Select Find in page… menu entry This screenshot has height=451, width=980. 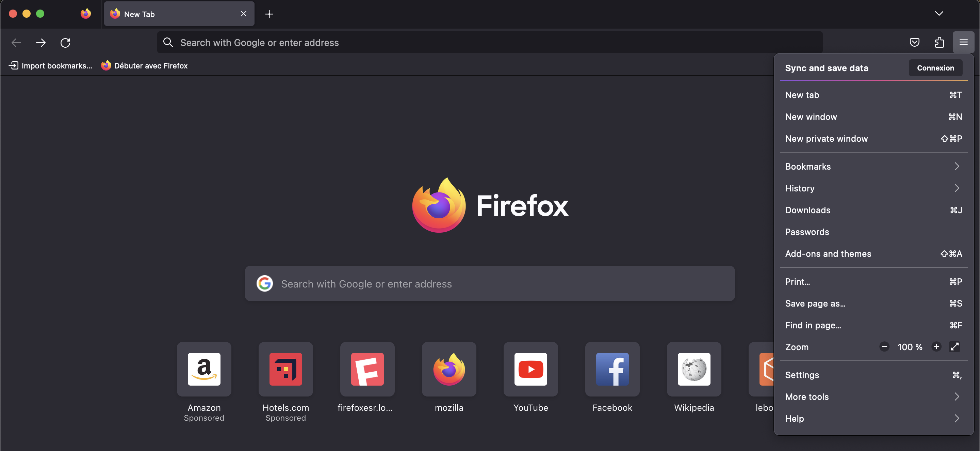[x=873, y=325]
